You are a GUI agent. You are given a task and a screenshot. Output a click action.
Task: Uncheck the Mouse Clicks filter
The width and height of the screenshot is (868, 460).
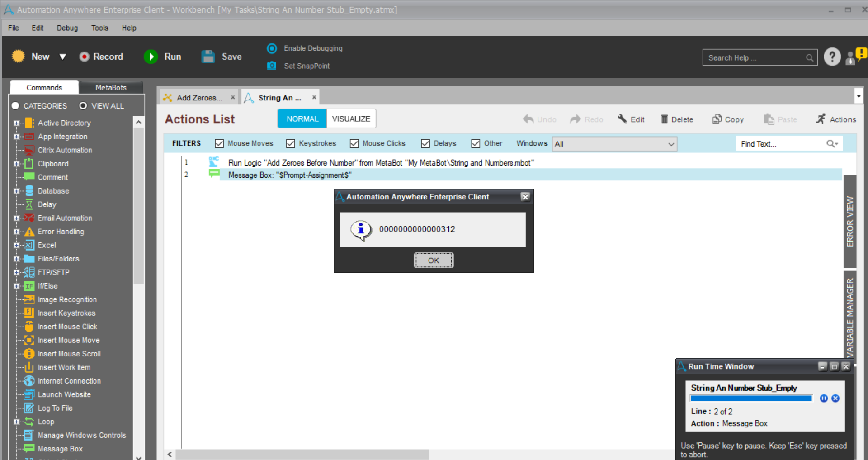[x=354, y=143]
